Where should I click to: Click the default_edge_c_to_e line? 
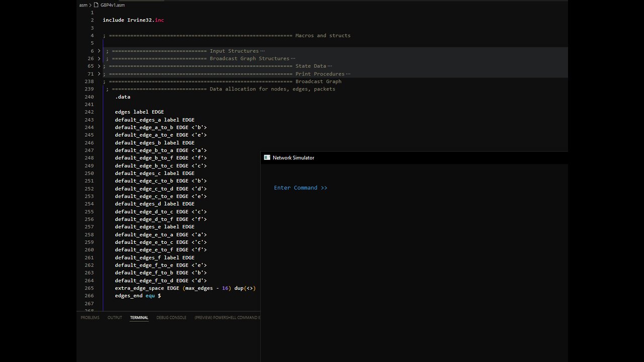[x=161, y=196]
